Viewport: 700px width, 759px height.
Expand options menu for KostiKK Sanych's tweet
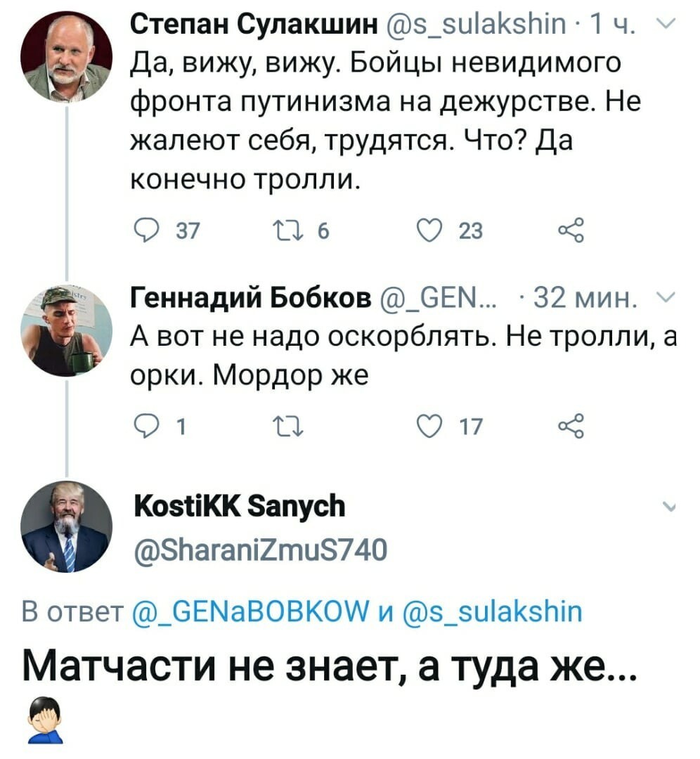669,507
